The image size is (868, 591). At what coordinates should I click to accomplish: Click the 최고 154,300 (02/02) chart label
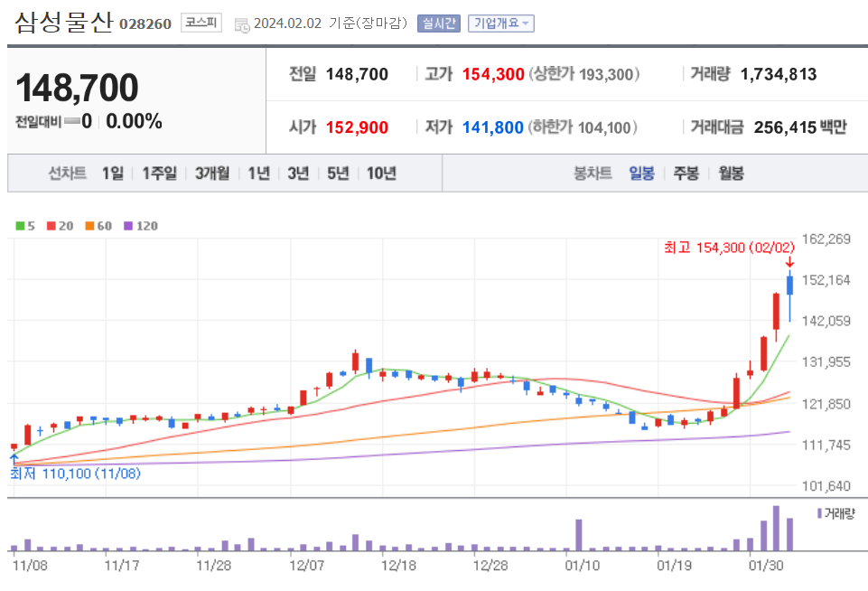click(x=730, y=248)
